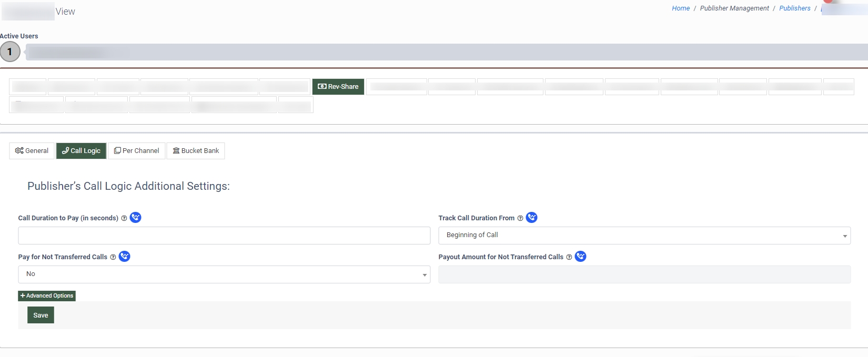Viewport: 868px width, 357px height.
Task: Open the Per Channel tab
Action: coord(137,151)
